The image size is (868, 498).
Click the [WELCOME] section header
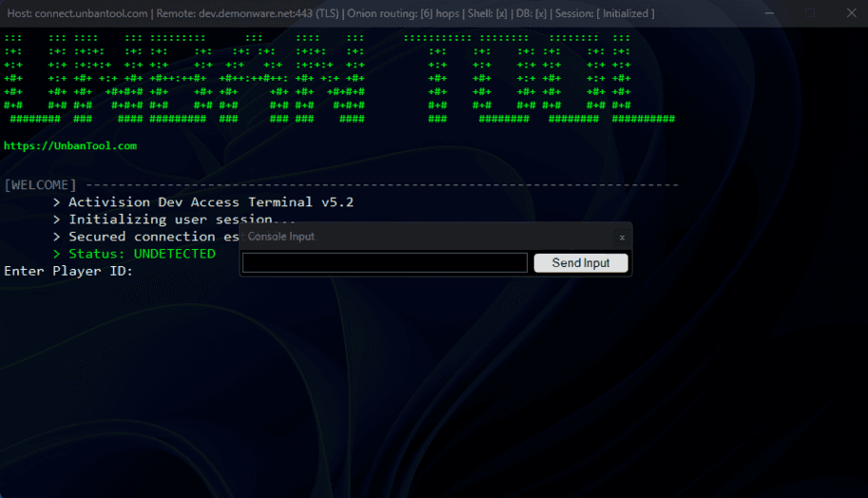[40, 184]
